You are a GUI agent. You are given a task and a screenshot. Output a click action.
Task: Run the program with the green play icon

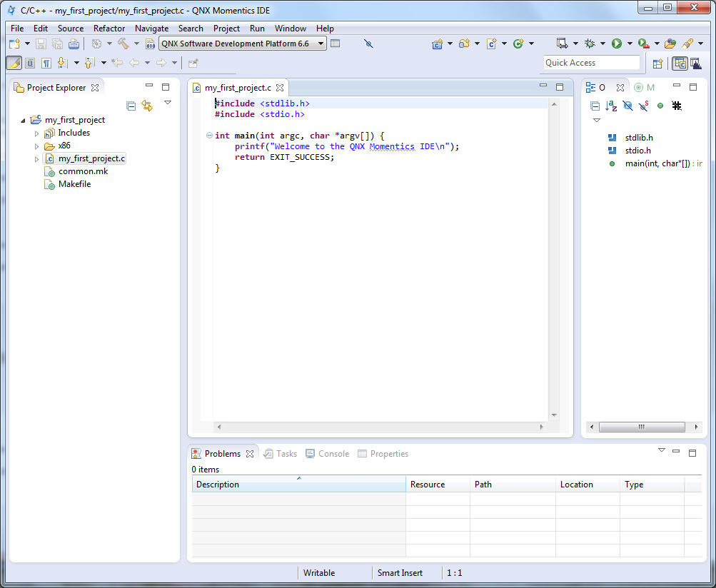pyautogui.click(x=617, y=44)
